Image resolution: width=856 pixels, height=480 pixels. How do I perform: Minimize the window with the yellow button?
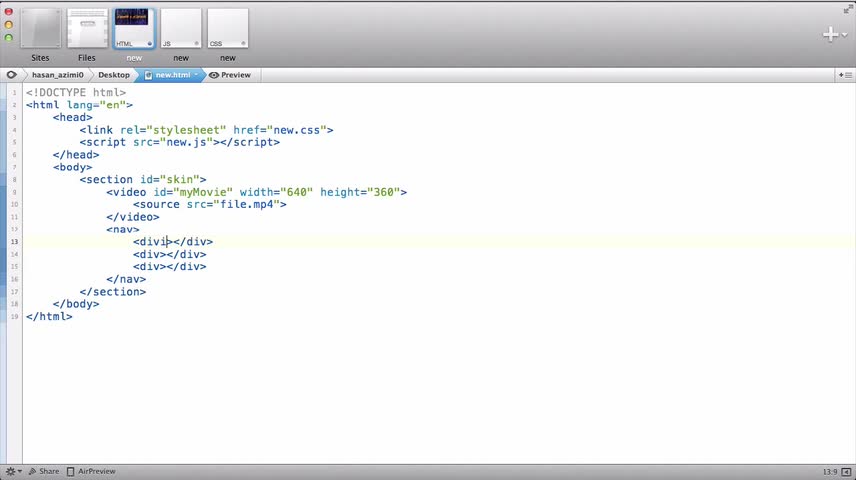(9, 25)
